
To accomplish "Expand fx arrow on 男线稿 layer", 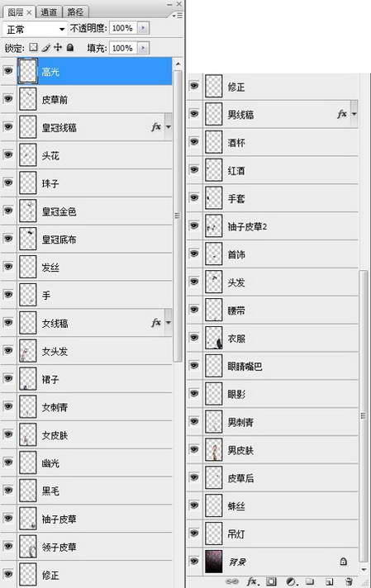I will point(354,114).
